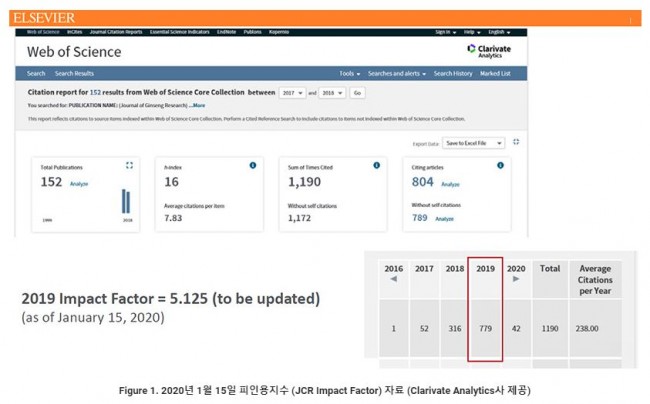Click the h-index value 16

(171, 182)
